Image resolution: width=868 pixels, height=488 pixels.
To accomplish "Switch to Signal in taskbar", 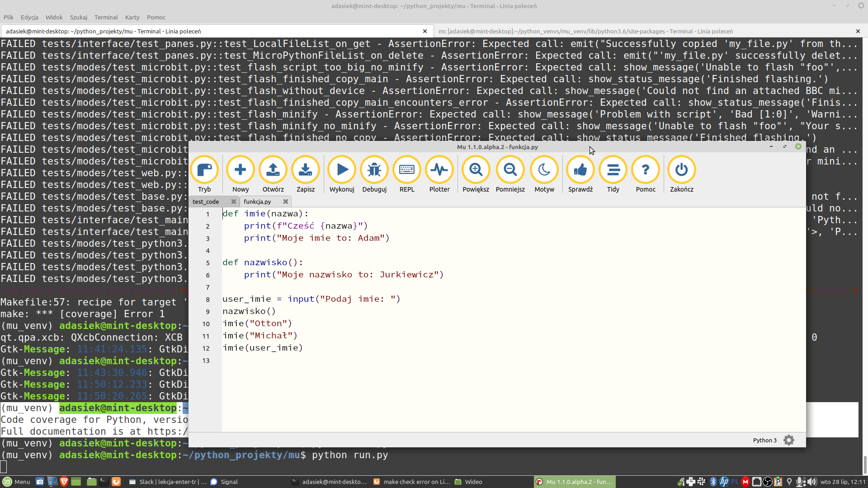I will tap(225, 482).
